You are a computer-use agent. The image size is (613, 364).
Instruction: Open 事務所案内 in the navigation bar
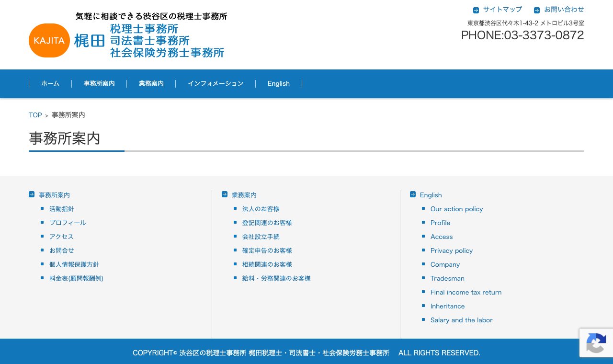point(99,83)
